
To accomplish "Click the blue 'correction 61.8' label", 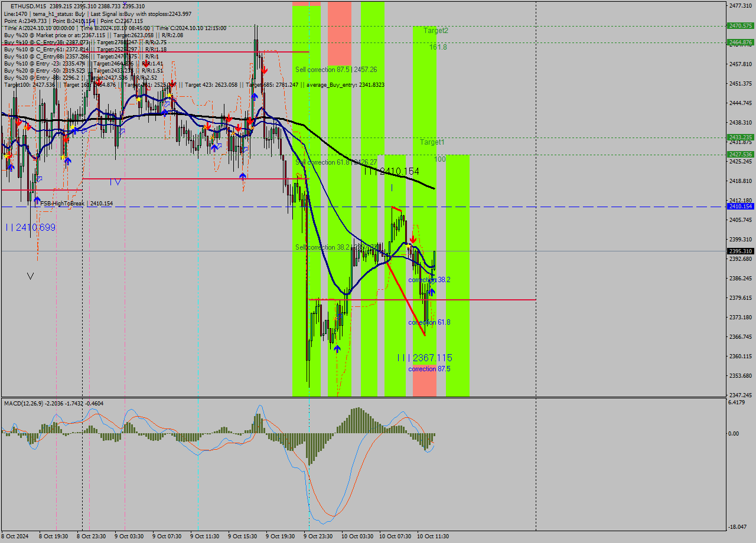I will coord(429,322).
